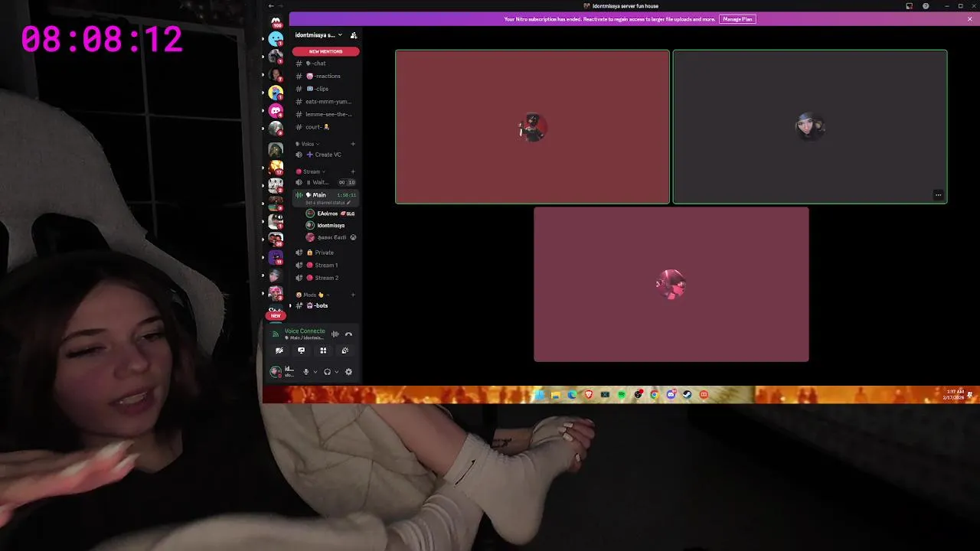Viewport: 980px width, 551px height.
Task: Open Google Chrome from the taskbar
Action: (655, 395)
